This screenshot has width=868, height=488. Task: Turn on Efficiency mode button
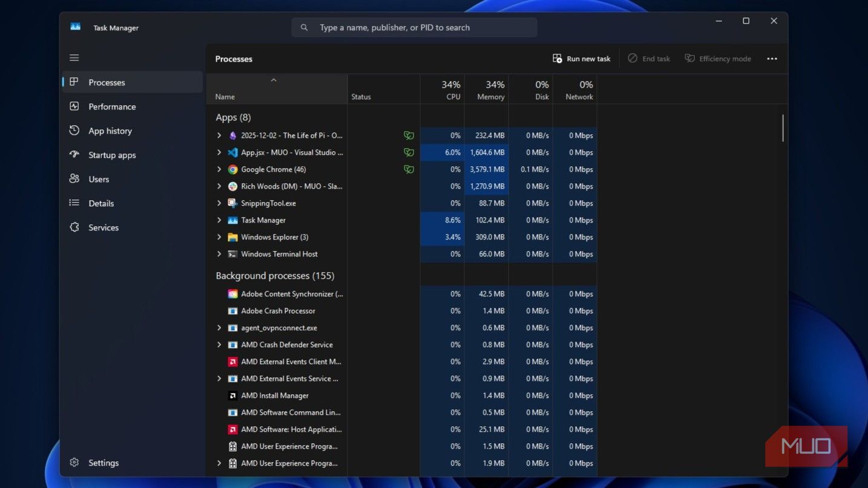pos(718,59)
